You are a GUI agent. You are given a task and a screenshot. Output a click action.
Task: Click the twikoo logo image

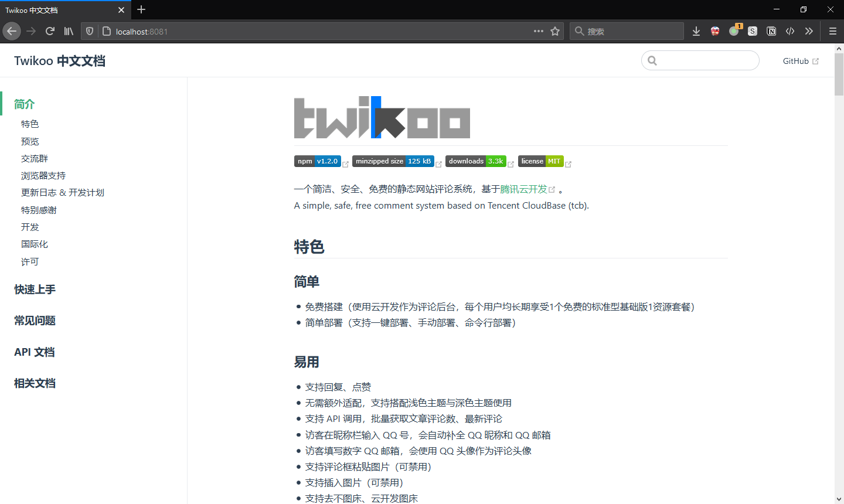(x=382, y=117)
